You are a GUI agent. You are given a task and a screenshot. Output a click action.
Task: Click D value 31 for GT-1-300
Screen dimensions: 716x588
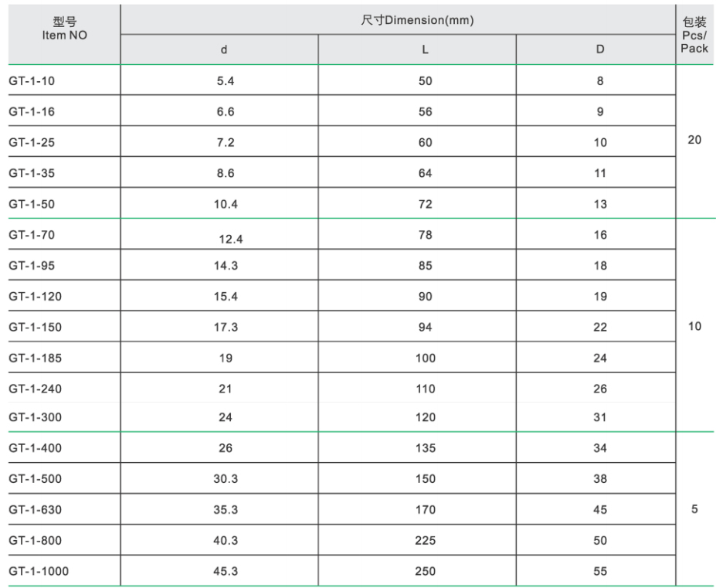600,417
